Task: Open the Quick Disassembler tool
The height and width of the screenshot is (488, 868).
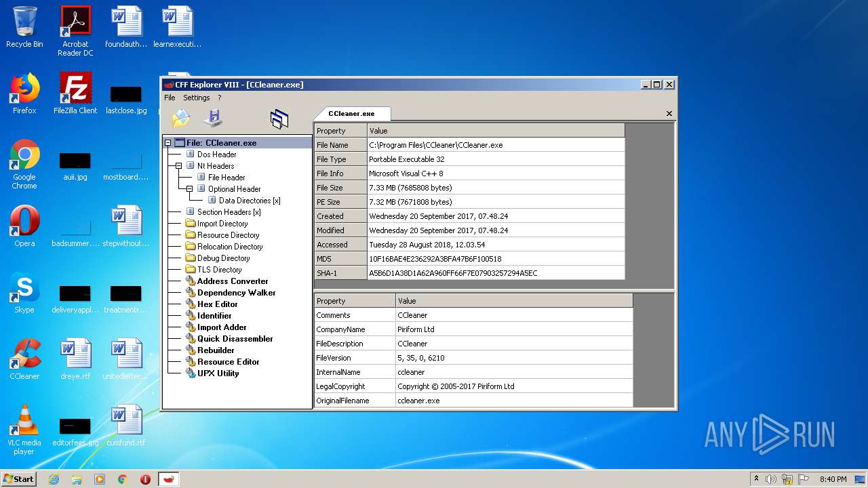Action: (x=235, y=339)
